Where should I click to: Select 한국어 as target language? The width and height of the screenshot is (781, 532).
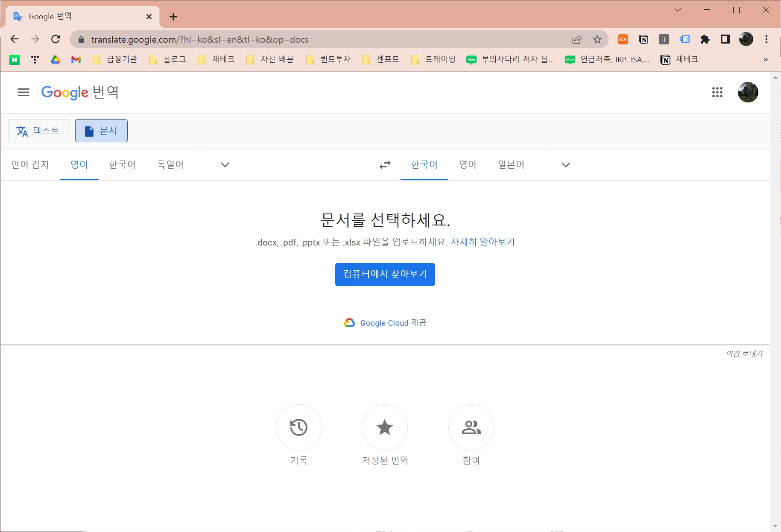[x=424, y=165]
